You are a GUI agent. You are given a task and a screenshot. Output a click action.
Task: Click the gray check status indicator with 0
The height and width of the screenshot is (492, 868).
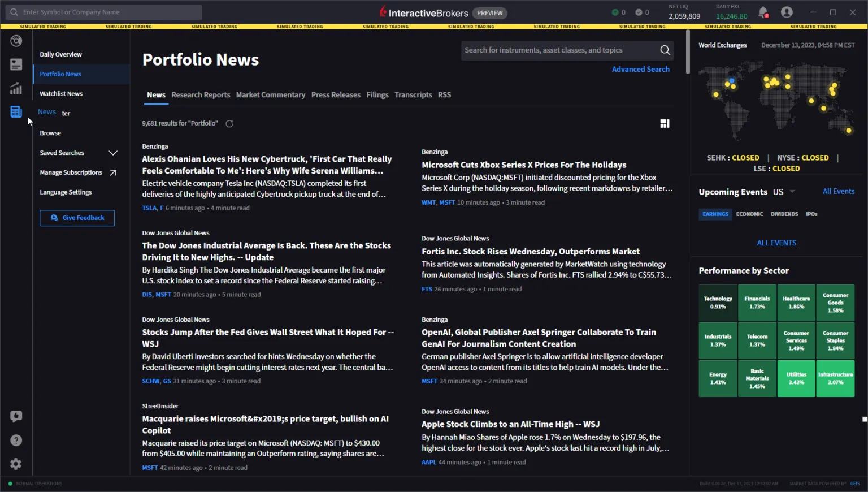(x=642, y=12)
